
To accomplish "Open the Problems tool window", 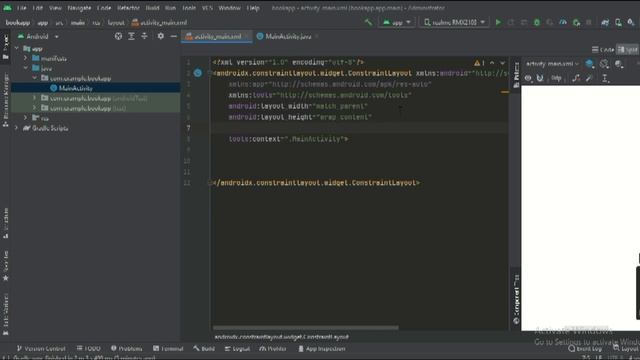I will 127,349.
